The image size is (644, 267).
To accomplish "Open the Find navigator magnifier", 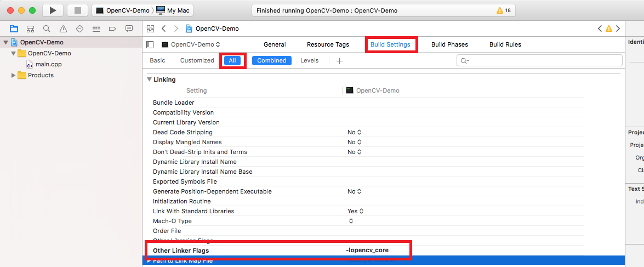I will [47, 29].
